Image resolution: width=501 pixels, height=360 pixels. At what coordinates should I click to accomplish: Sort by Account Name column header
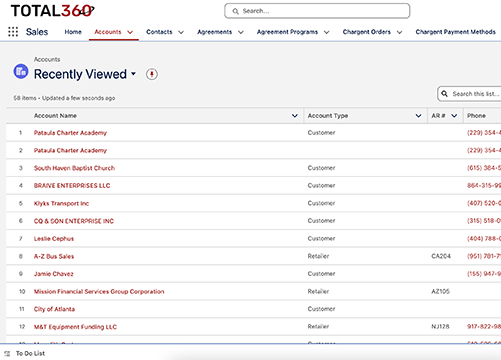pyautogui.click(x=55, y=116)
